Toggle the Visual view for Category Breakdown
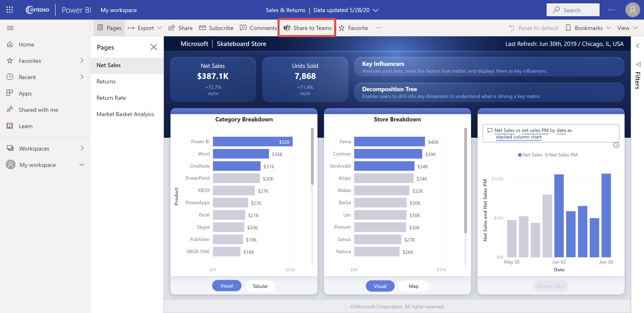 pos(227,286)
